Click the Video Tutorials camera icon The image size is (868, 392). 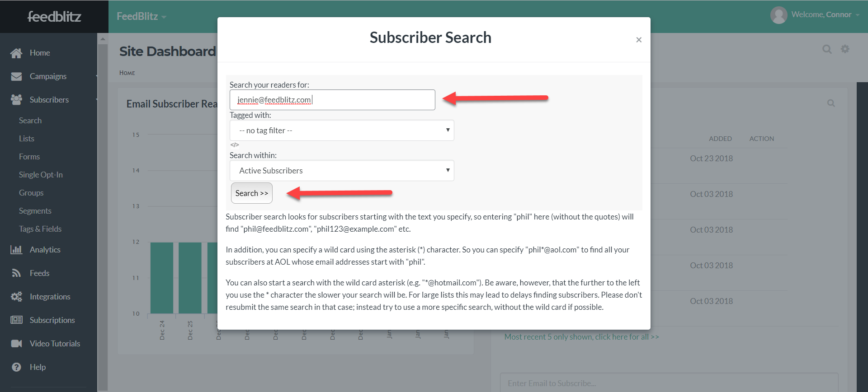pos(16,344)
